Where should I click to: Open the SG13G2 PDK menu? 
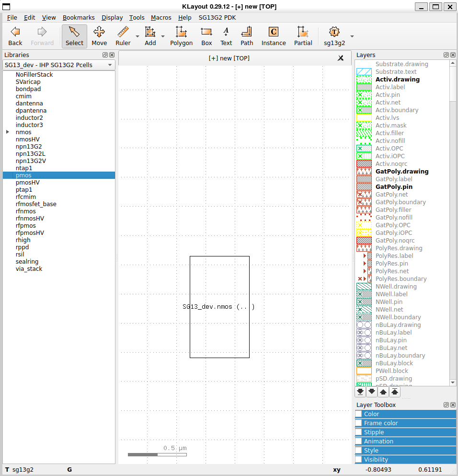point(217,17)
